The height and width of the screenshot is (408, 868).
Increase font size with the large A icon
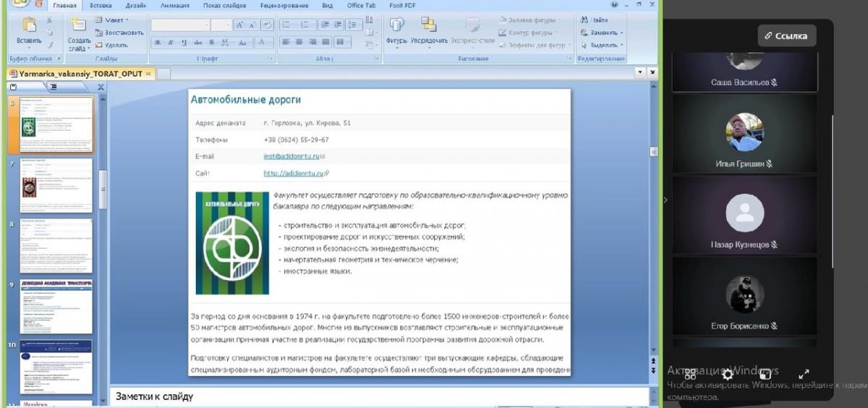(x=239, y=25)
